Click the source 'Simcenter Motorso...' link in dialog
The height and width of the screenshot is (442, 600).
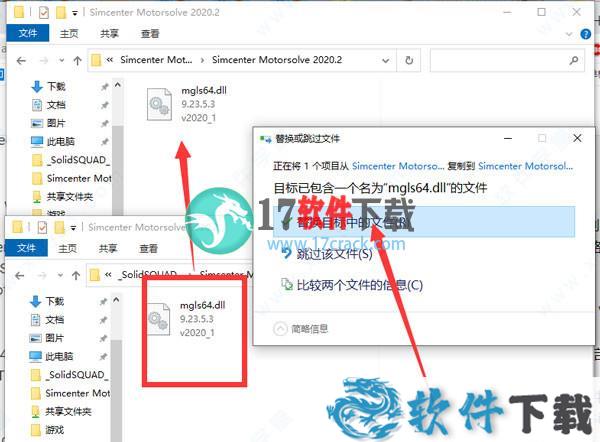click(x=398, y=166)
